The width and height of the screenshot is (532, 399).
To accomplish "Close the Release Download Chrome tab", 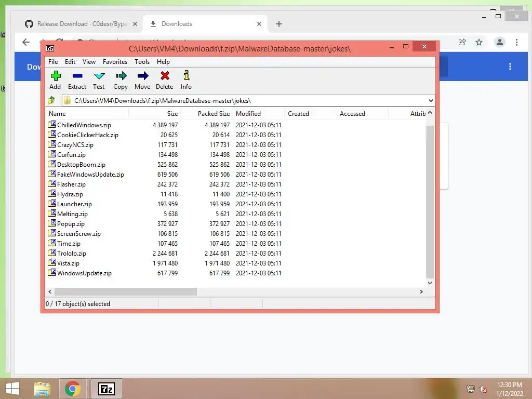I will [x=135, y=24].
